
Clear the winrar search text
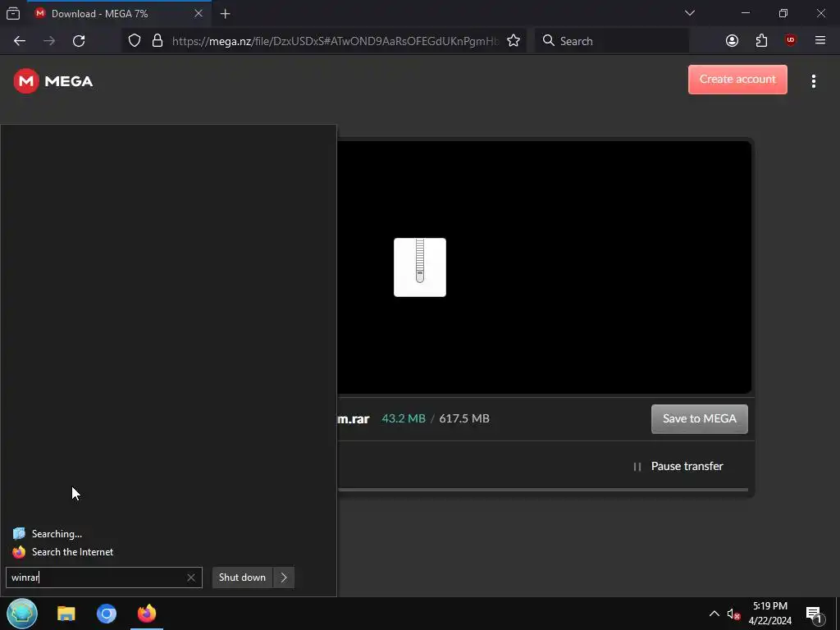tap(190, 577)
